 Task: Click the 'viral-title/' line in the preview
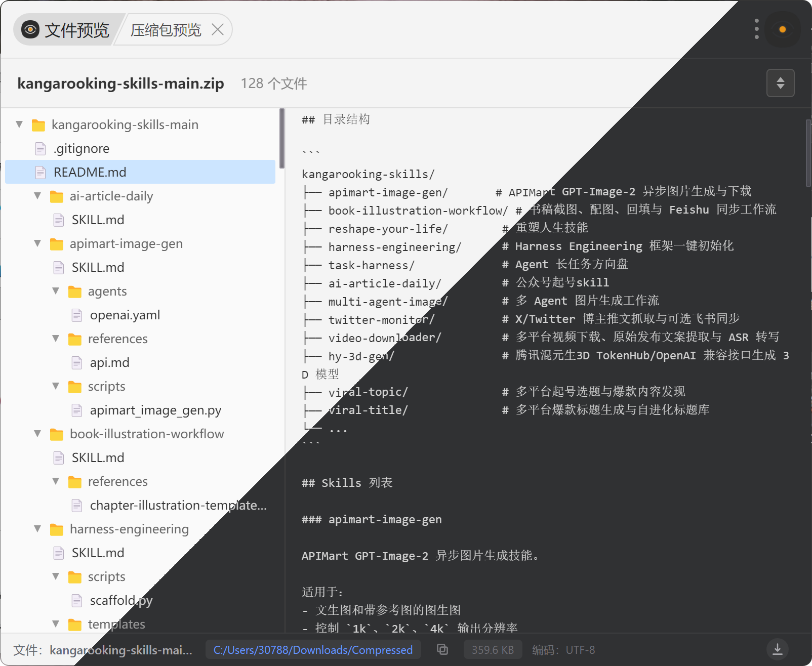368,410
